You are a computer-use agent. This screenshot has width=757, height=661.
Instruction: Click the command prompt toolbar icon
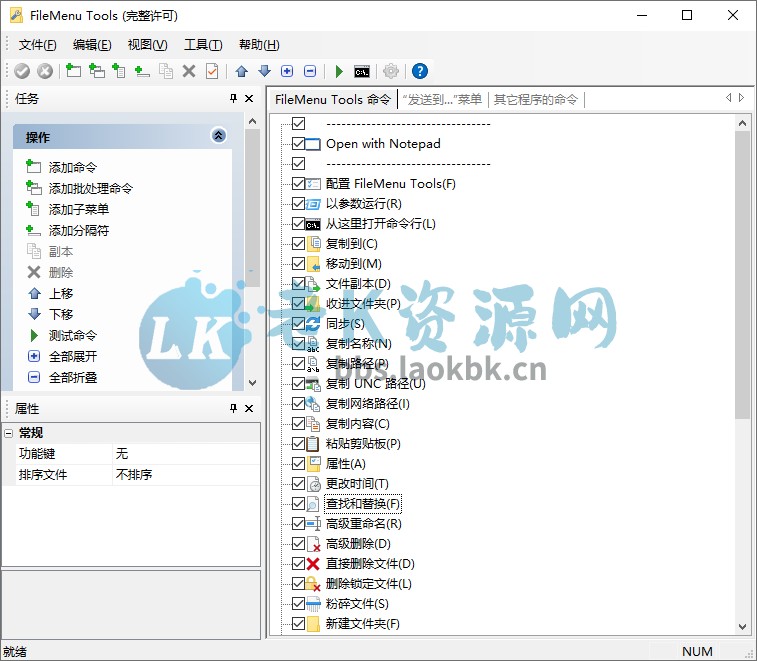pyautogui.click(x=362, y=72)
